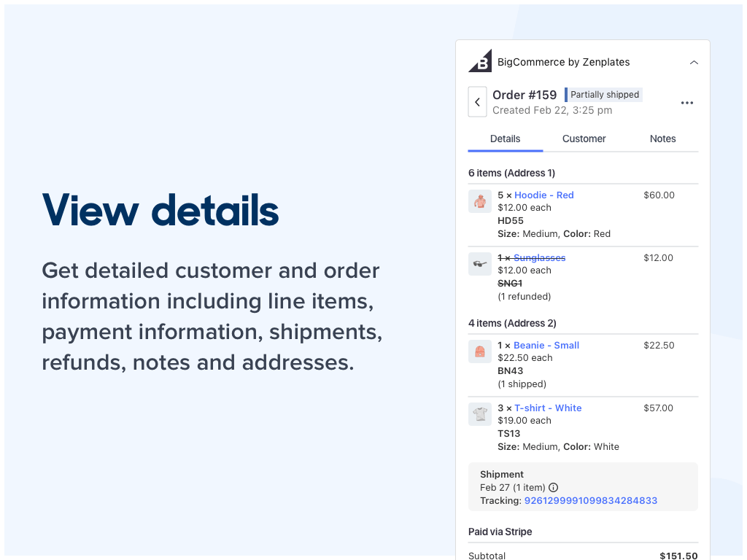Click the sunglasses product thumbnail

[479, 263]
